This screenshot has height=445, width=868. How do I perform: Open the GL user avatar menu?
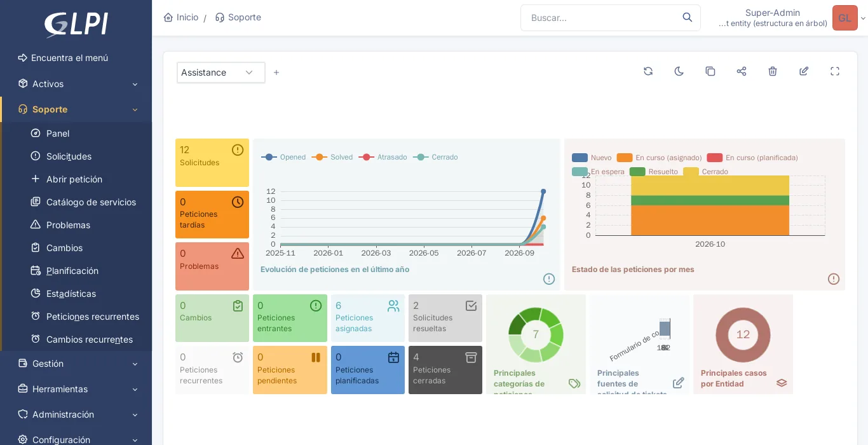click(845, 18)
